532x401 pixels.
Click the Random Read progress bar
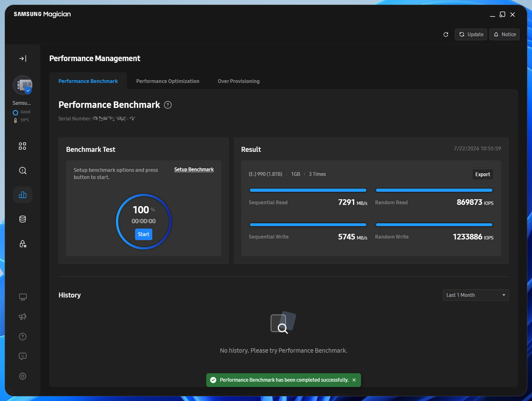(x=434, y=190)
